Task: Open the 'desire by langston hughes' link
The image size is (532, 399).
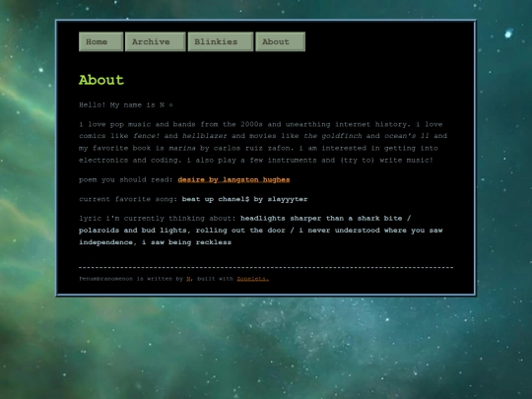Action: 233,180
